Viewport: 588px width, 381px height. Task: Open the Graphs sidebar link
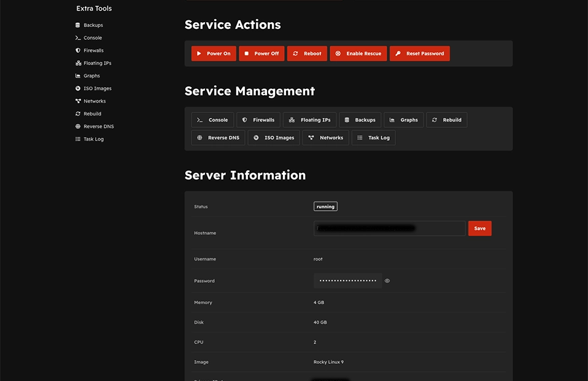pyautogui.click(x=91, y=76)
